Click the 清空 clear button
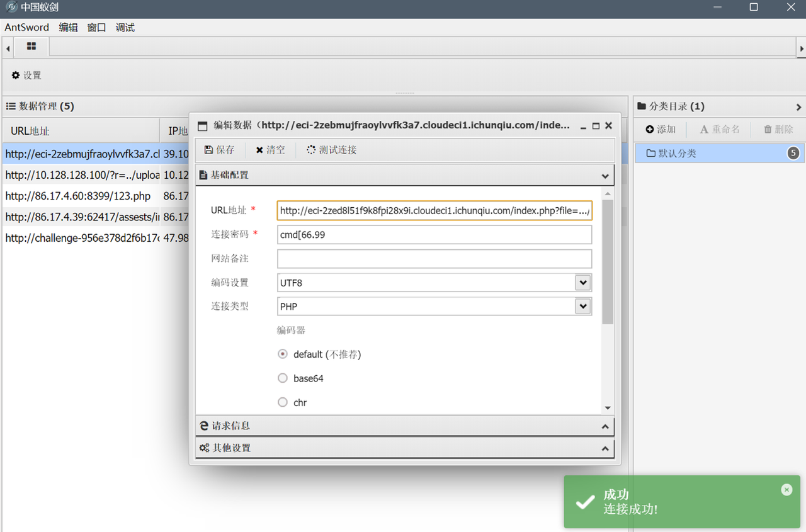 [270, 150]
